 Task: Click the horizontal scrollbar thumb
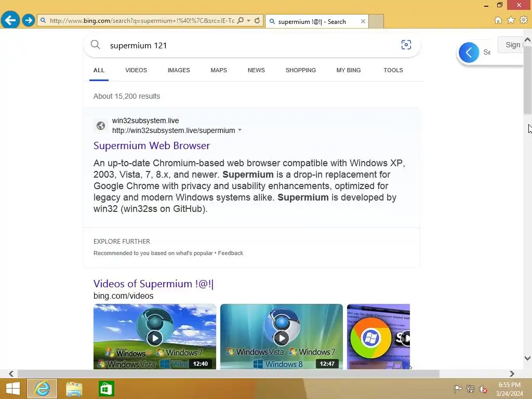coord(229,374)
